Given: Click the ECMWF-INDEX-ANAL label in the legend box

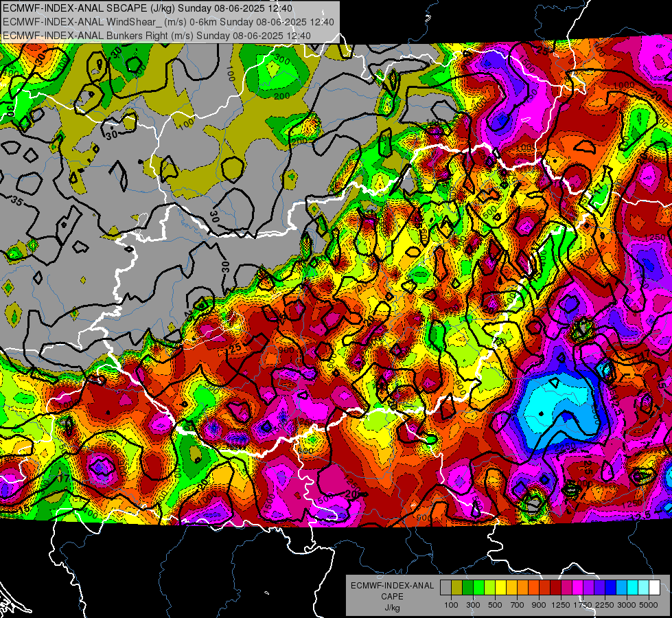Looking at the screenshot, I should click(x=392, y=586).
